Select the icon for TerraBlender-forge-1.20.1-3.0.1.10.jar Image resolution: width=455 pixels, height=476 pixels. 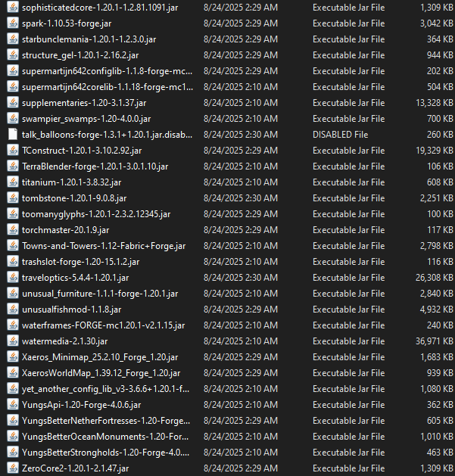click(x=13, y=166)
